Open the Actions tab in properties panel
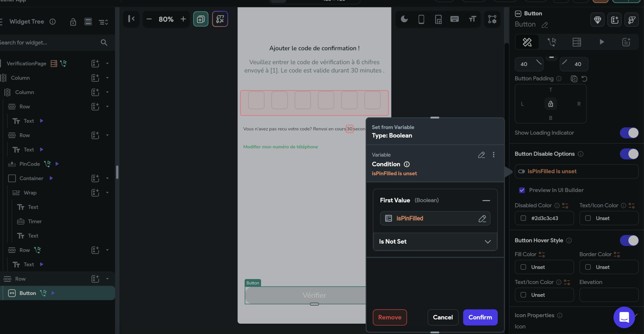This screenshot has height=334, width=644. click(552, 42)
